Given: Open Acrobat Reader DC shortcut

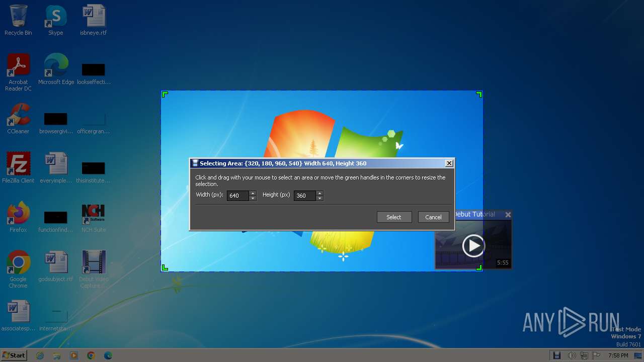Looking at the screenshot, I should pyautogui.click(x=18, y=72).
